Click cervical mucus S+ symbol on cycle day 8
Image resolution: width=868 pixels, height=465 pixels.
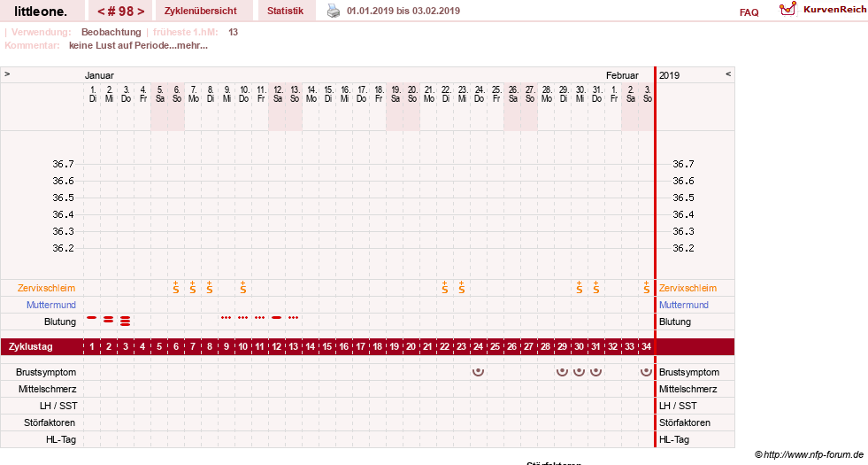[x=209, y=287]
